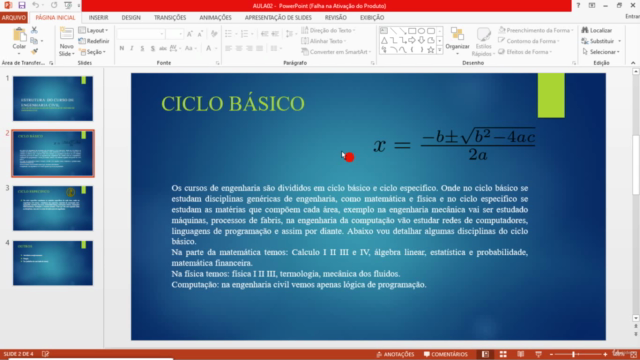Image resolution: width=640 pixels, height=360 pixels.
Task: Toggle center text alignment button
Action: pos(239,49)
